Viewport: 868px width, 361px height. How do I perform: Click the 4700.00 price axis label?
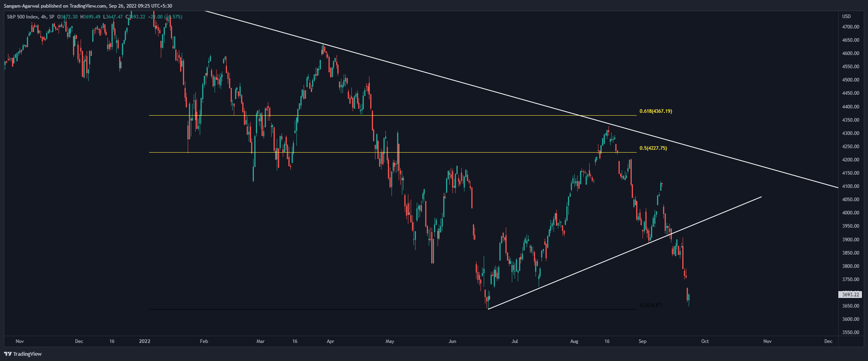[x=850, y=27]
